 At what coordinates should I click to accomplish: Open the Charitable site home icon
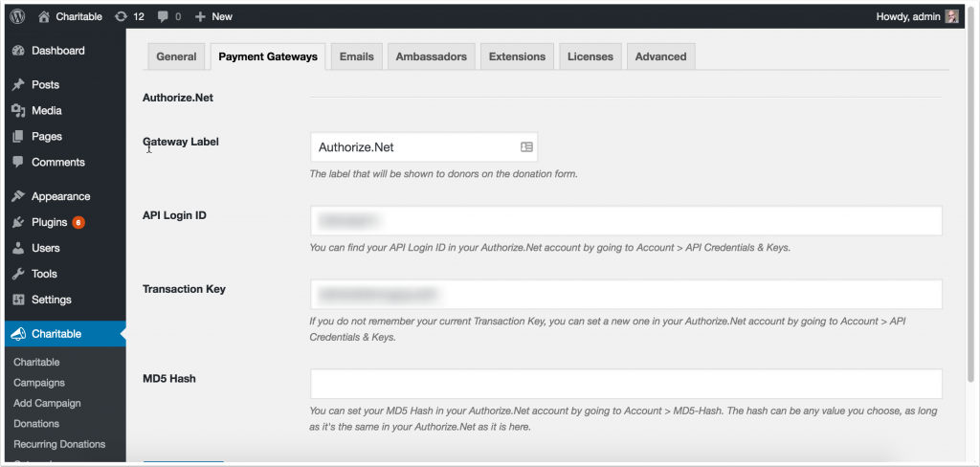tap(44, 17)
